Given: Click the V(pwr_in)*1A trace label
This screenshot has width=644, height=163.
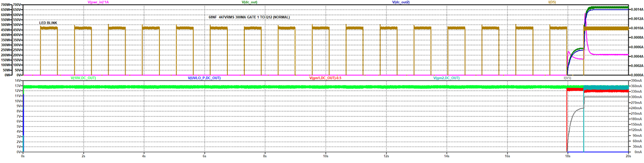Looking at the screenshot, I should (98, 2).
